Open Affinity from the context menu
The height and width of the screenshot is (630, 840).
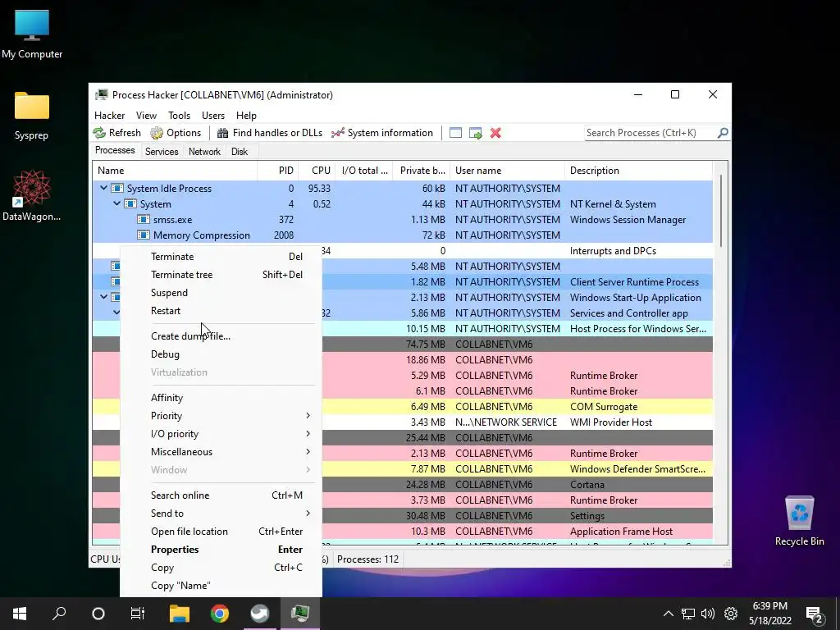coord(221,398)
